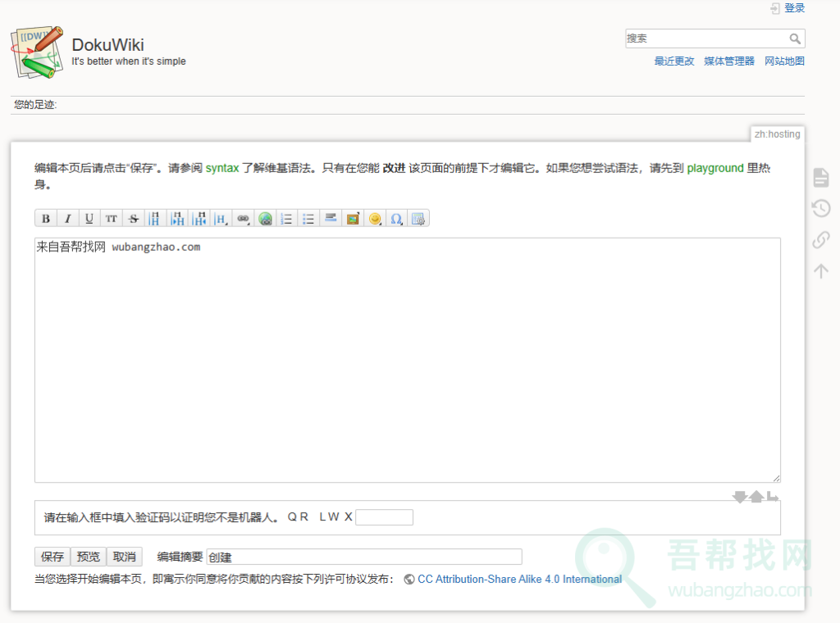This screenshot has height=623, width=840.
Task: Show page source with the document sidebar icon
Action: coord(820,177)
